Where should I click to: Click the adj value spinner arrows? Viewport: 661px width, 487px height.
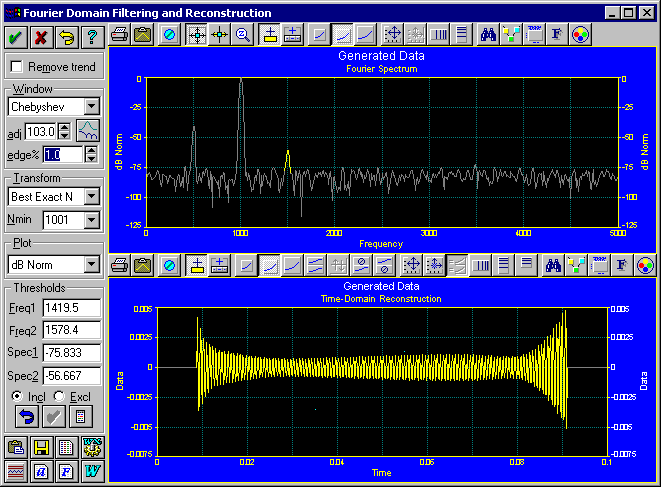[64, 131]
